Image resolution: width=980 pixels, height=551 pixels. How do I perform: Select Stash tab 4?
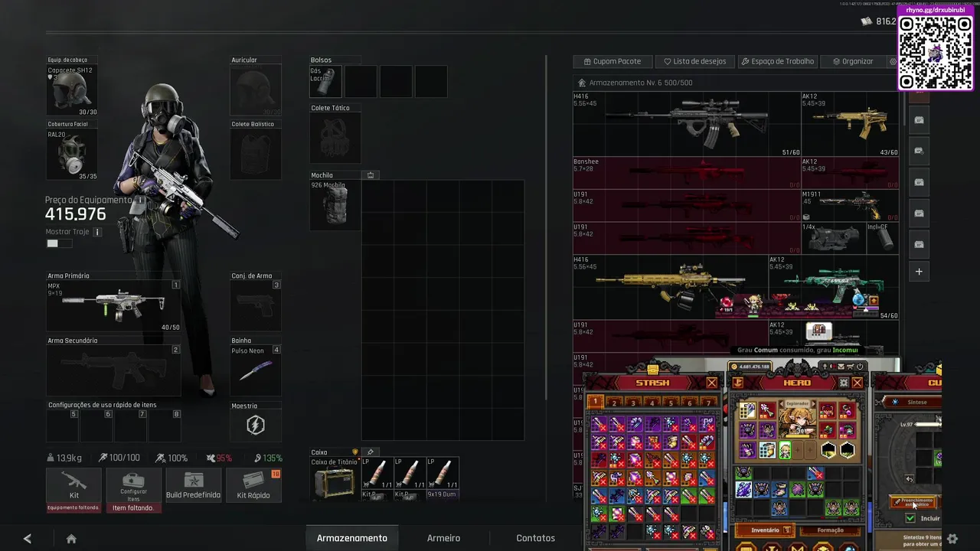[x=652, y=403]
